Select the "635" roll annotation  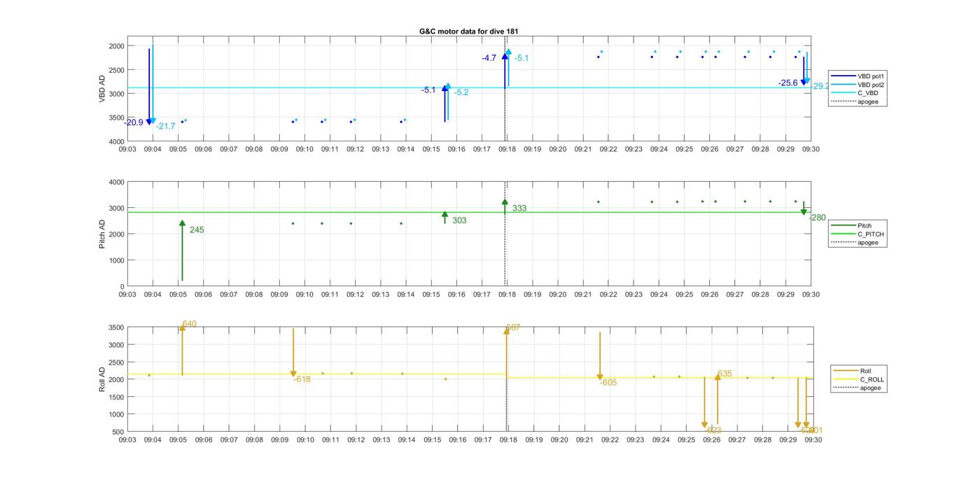pos(725,374)
